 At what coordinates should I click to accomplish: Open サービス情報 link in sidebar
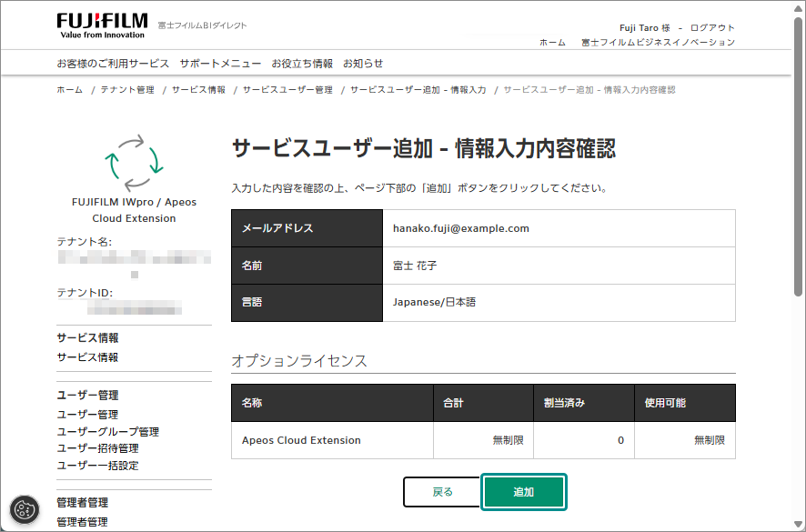tap(87, 357)
